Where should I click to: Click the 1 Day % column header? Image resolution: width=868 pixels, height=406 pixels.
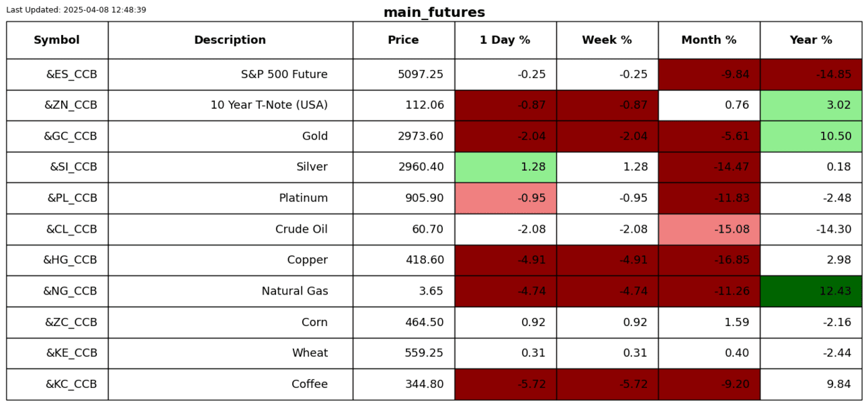tap(505, 40)
